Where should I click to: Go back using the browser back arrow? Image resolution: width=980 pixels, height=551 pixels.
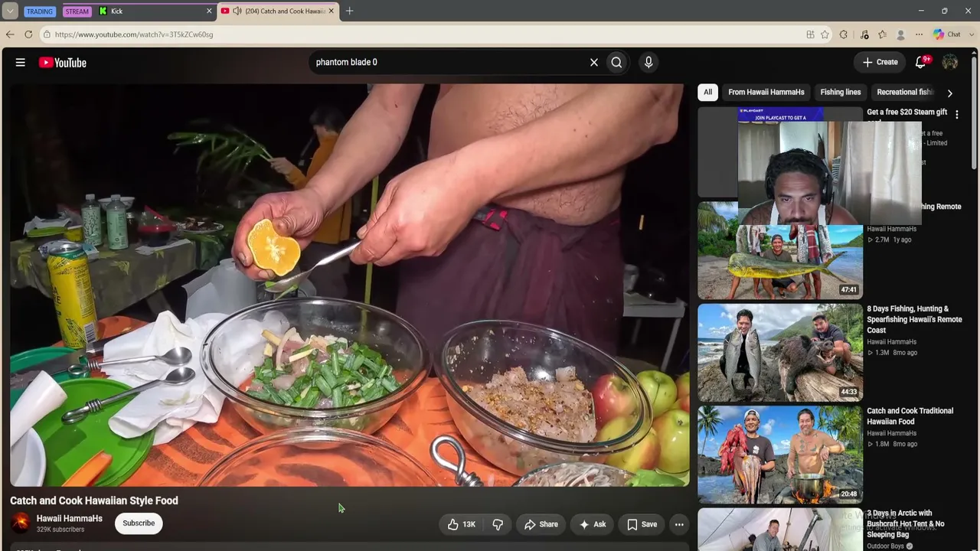[x=10, y=34]
